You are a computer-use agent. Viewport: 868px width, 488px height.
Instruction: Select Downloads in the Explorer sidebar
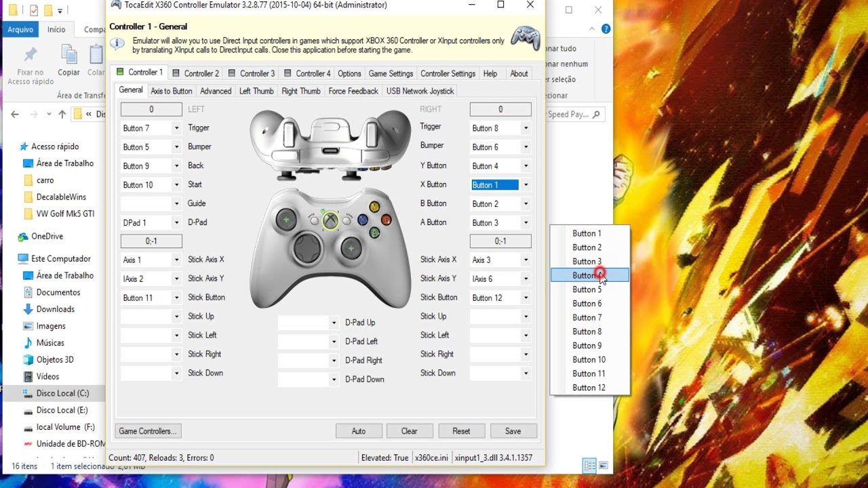point(55,309)
